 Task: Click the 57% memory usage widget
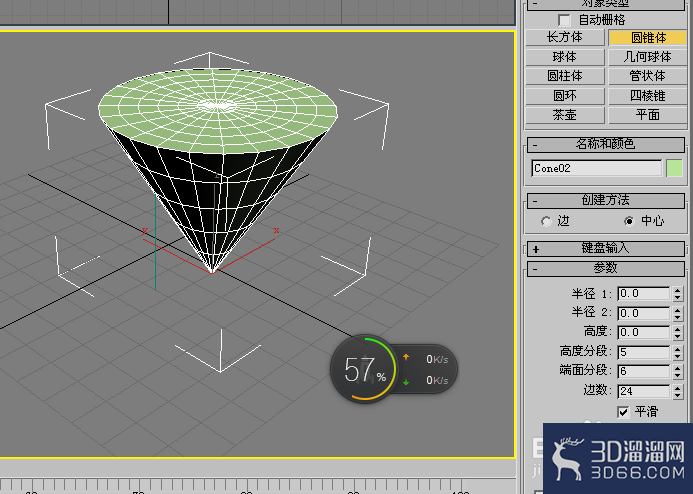click(x=365, y=369)
